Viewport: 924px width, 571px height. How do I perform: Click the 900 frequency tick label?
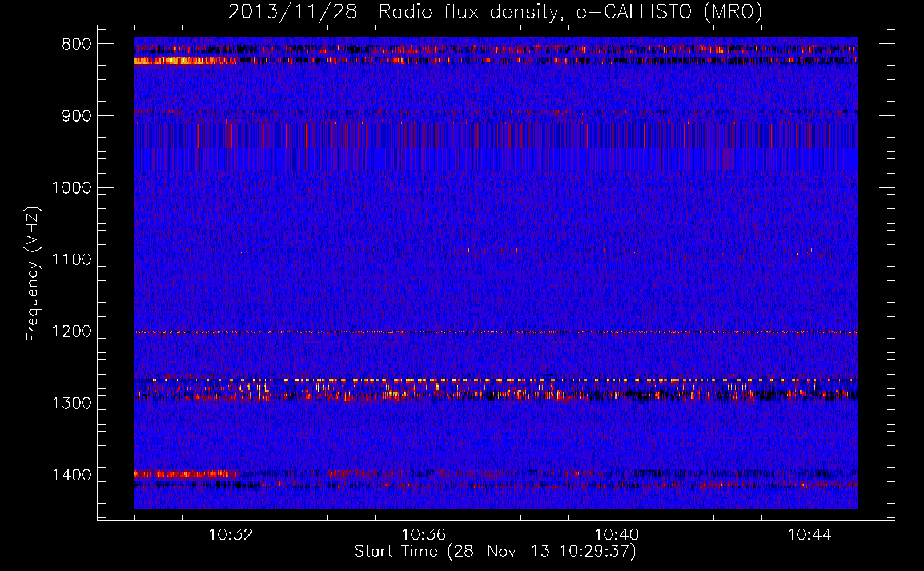pos(77,116)
